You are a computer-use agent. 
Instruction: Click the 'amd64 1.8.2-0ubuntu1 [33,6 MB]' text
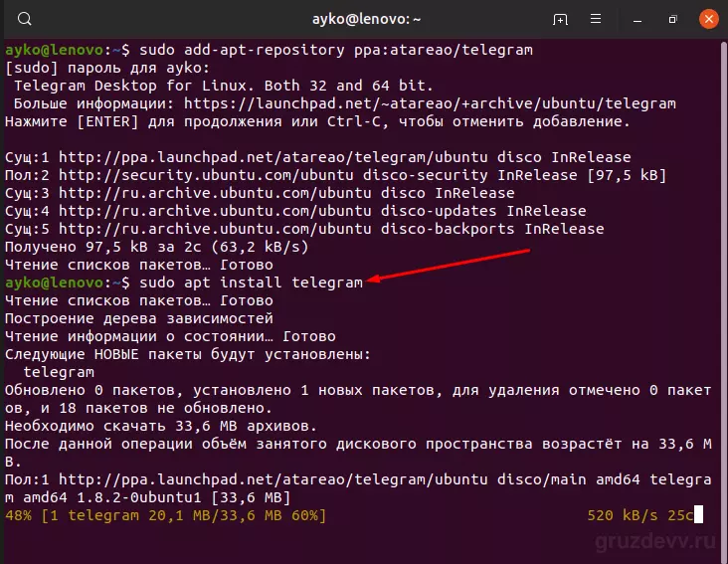tap(157, 497)
